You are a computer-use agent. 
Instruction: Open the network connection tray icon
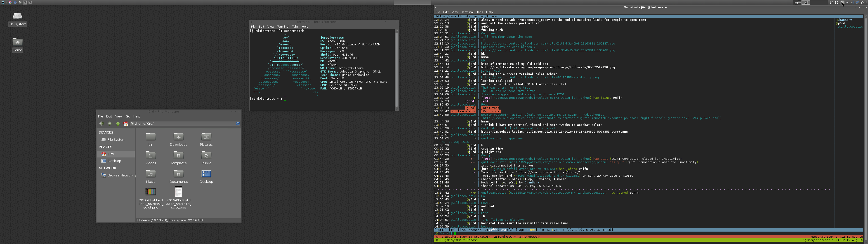point(857,2)
